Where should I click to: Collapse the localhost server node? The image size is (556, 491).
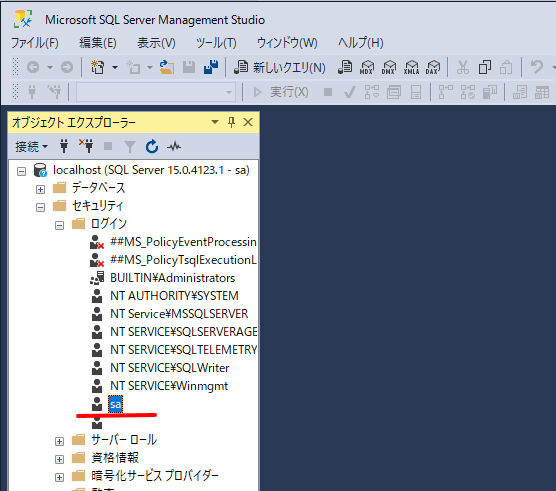pyautogui.click(x=22, y=172)
